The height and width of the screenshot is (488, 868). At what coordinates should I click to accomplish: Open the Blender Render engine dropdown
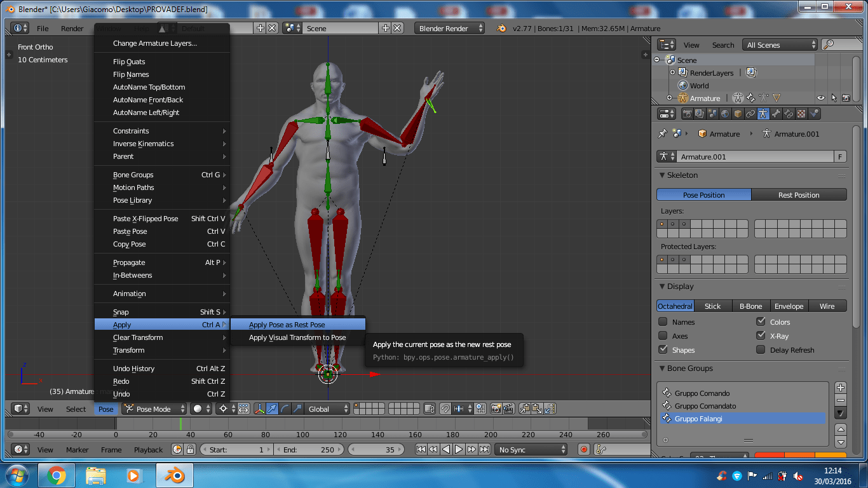[x=449, y=28]
